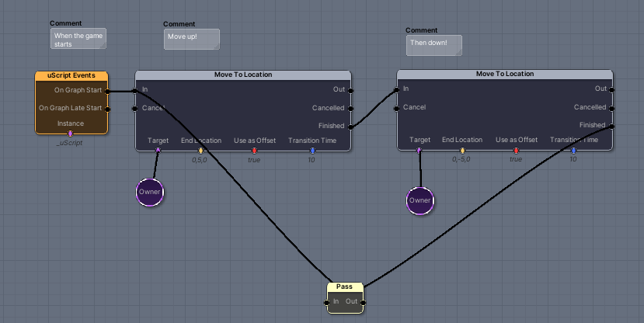
Task: Click the 'Move up!' comment box
Action: coord(191,39)
